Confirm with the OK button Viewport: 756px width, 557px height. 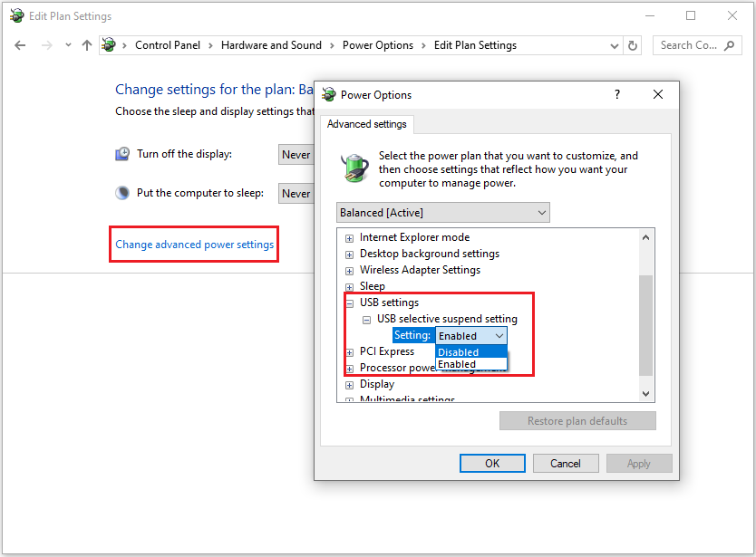click(x=492, y=464)
